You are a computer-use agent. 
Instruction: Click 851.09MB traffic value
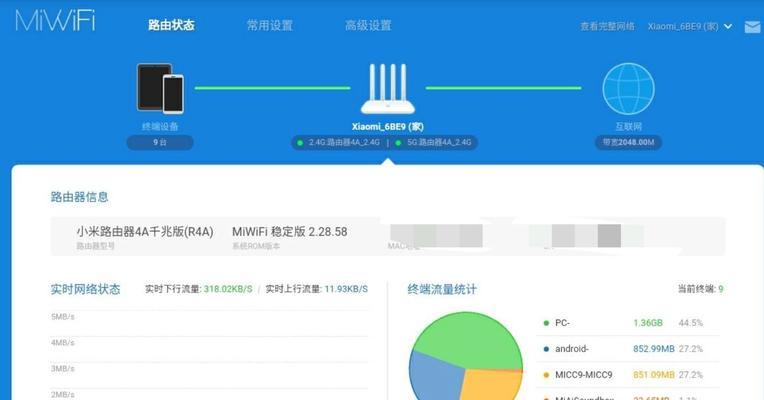tap(653, 375)
